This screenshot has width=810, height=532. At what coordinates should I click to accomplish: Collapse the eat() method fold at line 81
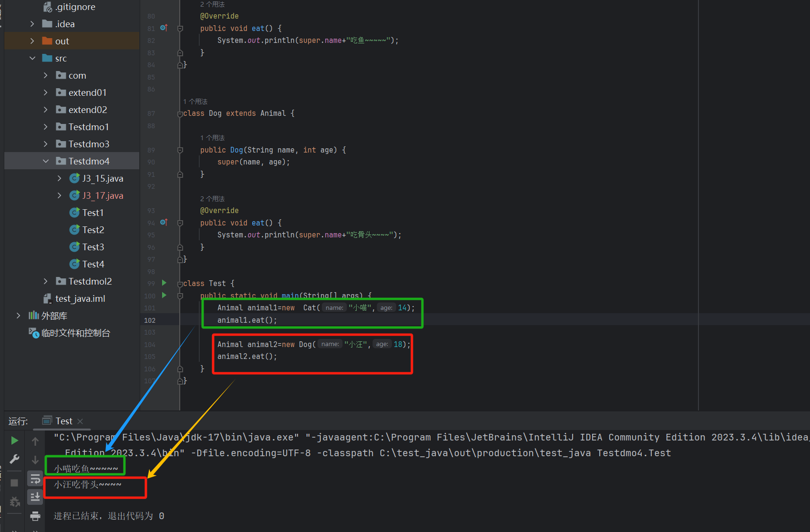tap(180, 29)
